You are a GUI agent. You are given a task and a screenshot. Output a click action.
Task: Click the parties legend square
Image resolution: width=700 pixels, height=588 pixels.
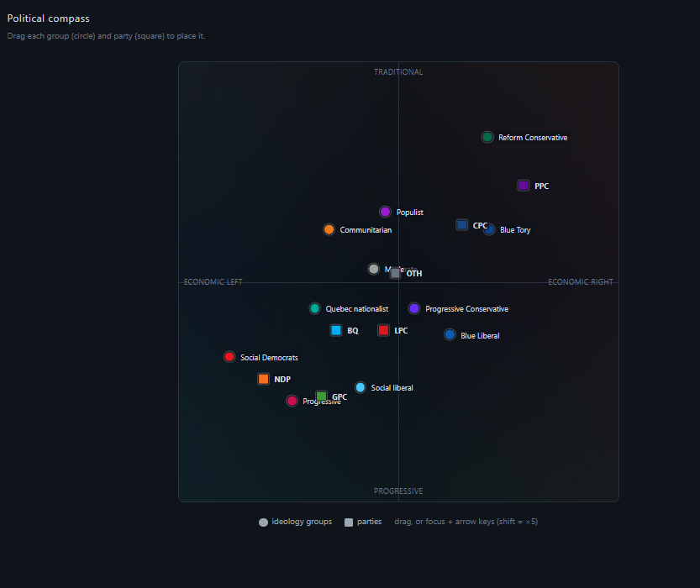[349, 522]
